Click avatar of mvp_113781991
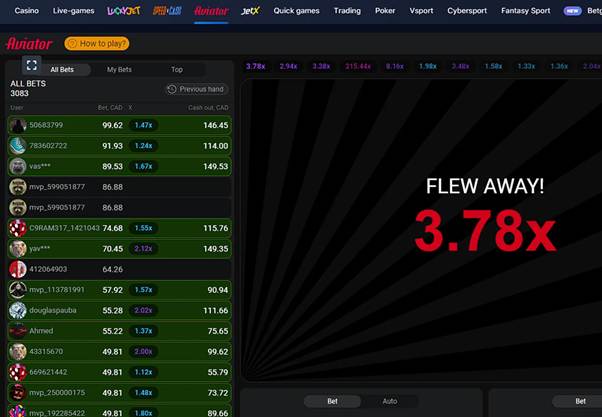The image size is (602, 417). [18, 290]
